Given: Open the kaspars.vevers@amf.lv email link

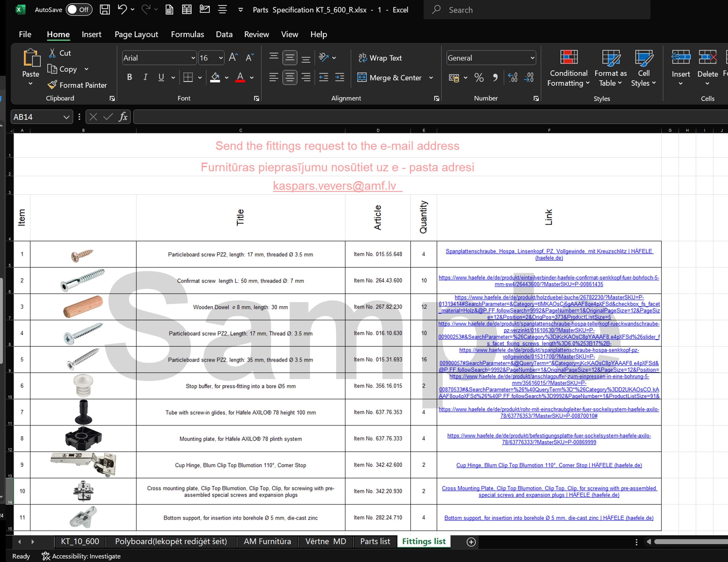Looking at the screenshot, I should click(337, 186).
